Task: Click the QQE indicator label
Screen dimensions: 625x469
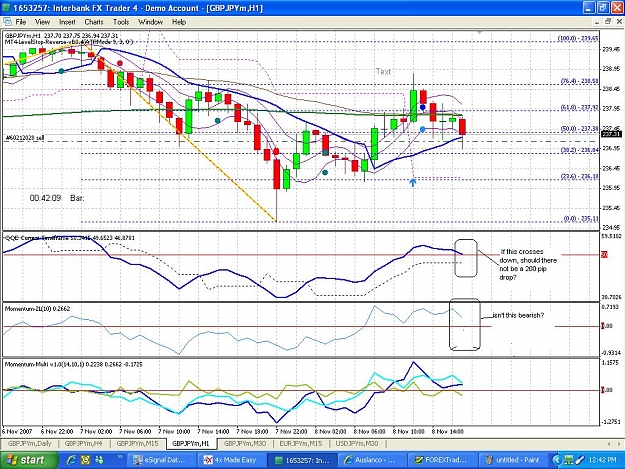Action: click(x=70, y=238)
